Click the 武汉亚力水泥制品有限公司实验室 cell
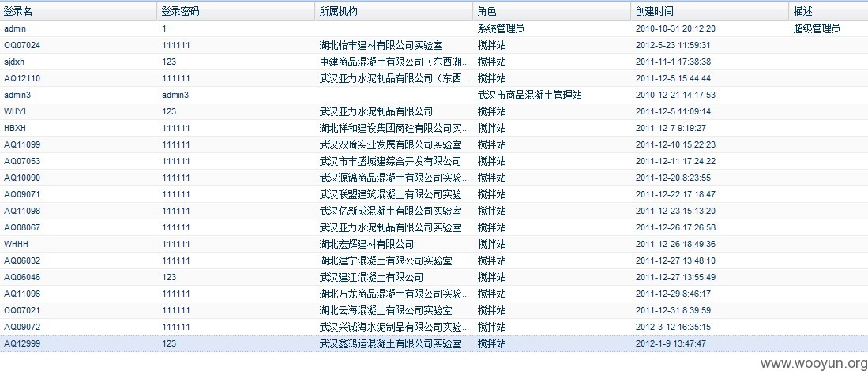Image resolution: width=868 pixels, height=371 pixels. (390, 228)
